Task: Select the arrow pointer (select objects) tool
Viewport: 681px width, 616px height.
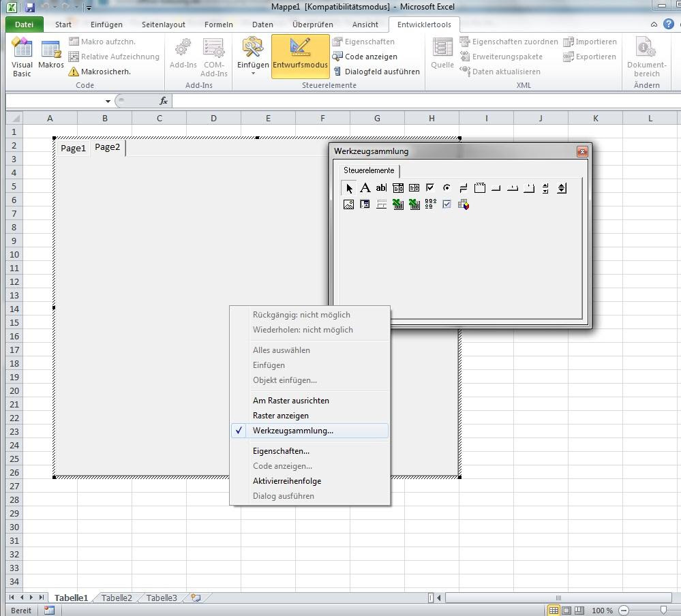Action: [x=349, y=188]
